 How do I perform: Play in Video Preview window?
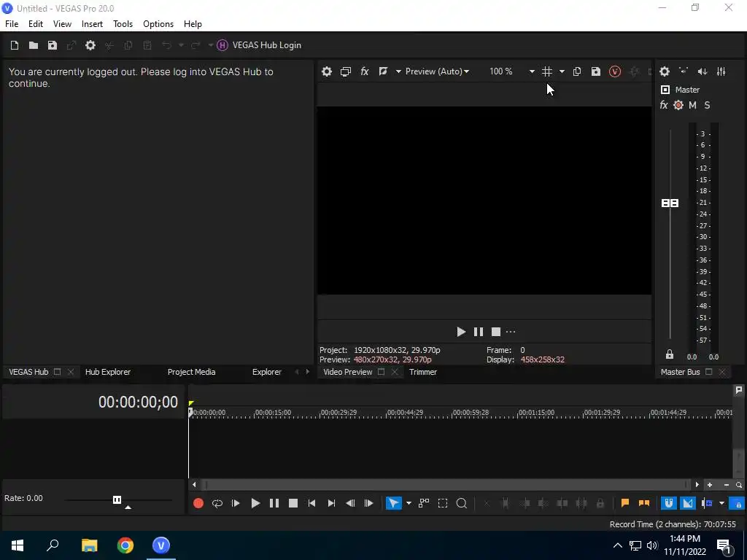click(461, 332)
